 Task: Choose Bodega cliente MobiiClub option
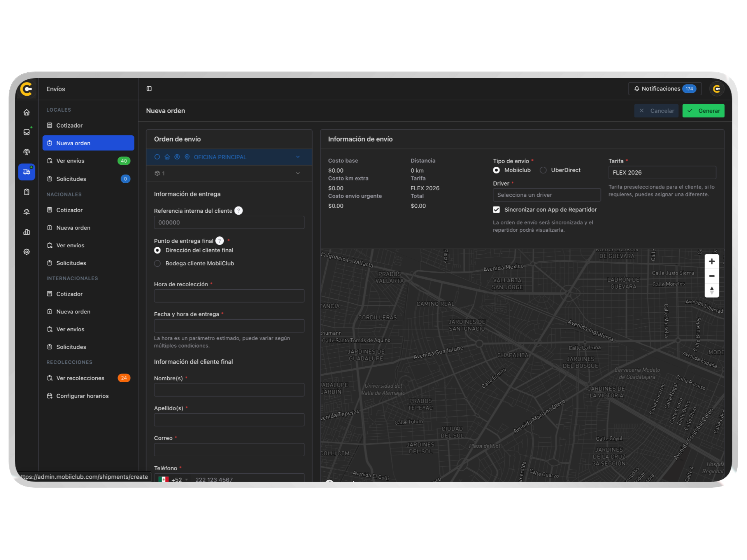click(158, 264)
